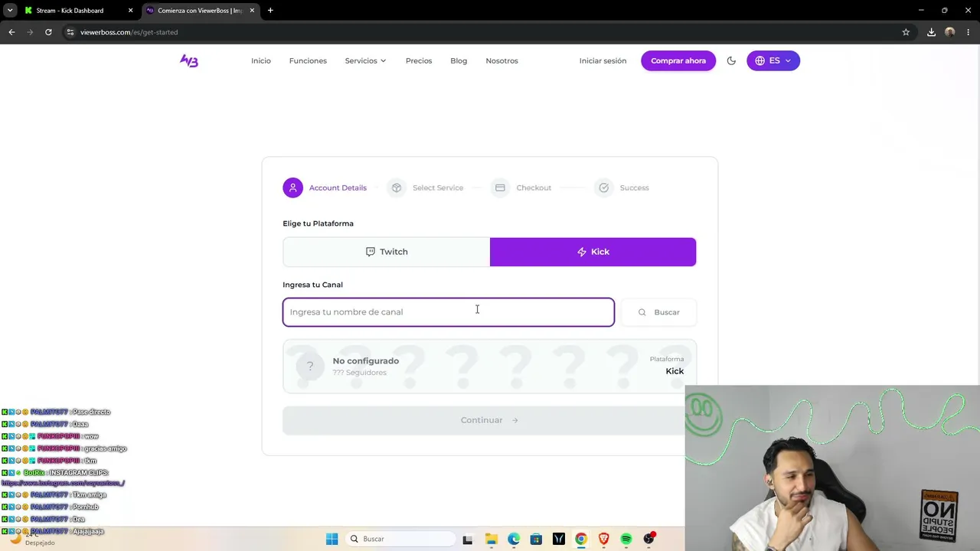The image size is (980, 551).
Task: Click the "??? Seguidores" follower count text
Action: (x=359, y=373)
